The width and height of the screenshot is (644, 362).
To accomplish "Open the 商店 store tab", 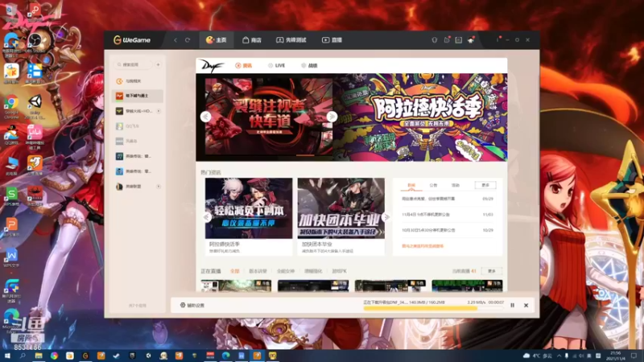I will click(x=252, y=39).
